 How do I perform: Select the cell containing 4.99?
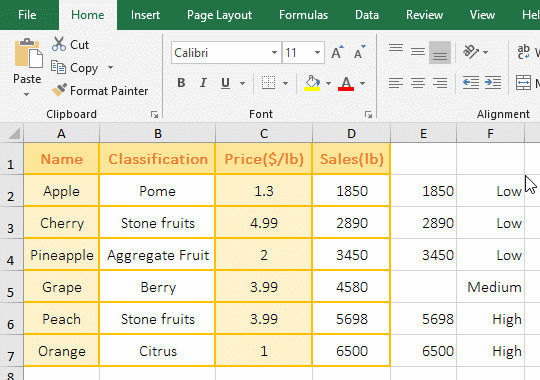click(x=264, y=223)
